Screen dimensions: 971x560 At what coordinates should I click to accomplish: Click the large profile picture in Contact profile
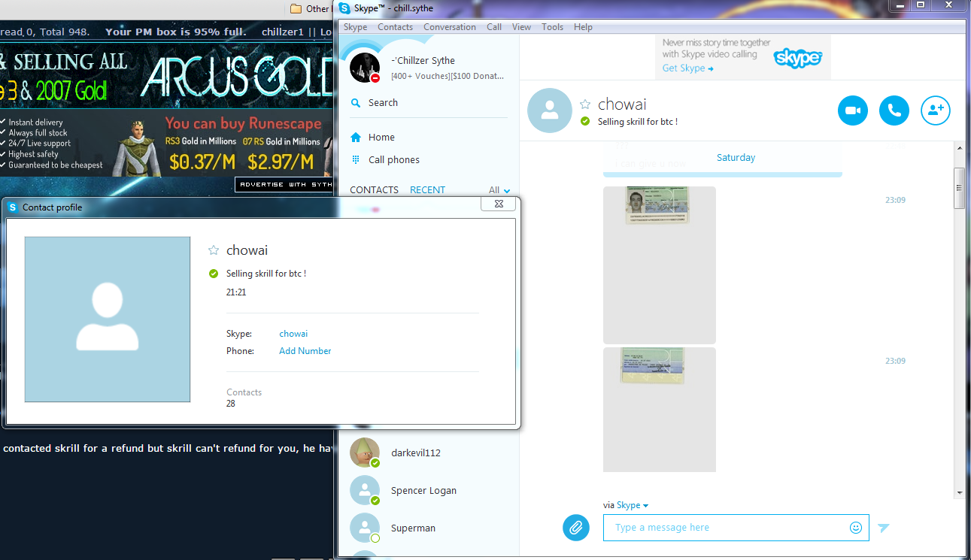point(108,319)
